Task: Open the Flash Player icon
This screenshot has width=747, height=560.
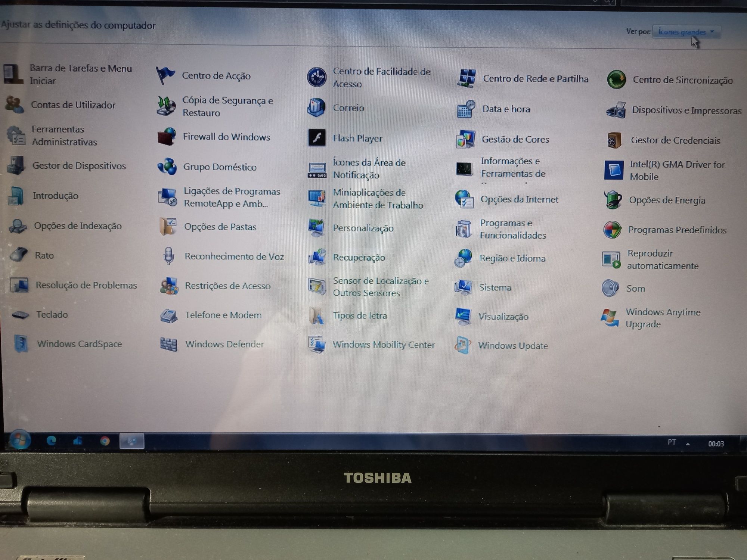Action: [317, 138]
